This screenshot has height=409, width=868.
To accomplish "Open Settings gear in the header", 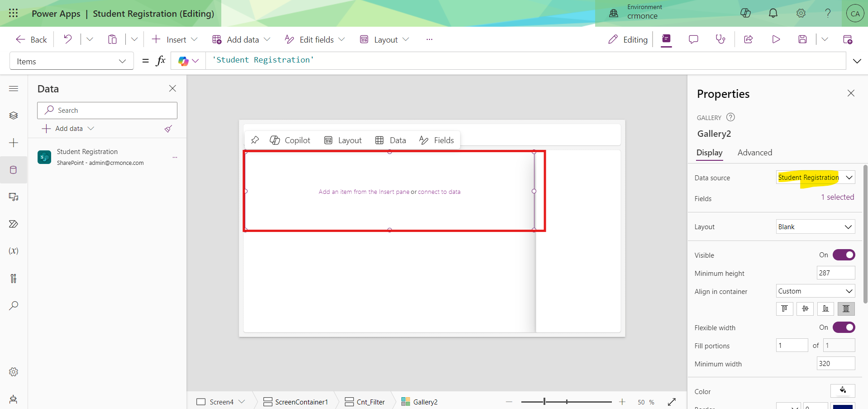I will [x=801, y=13].
